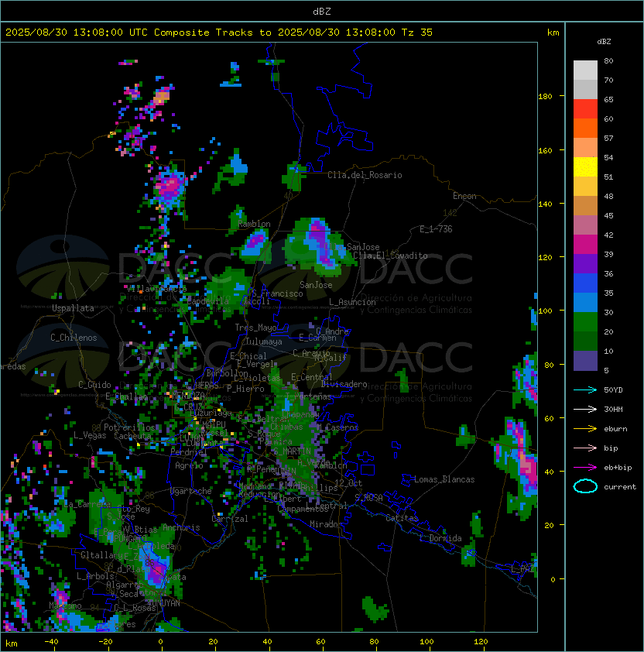Click the 'C_Chilenos' place label on map
The image size is (644, 652).
click(x=74, y=338)
